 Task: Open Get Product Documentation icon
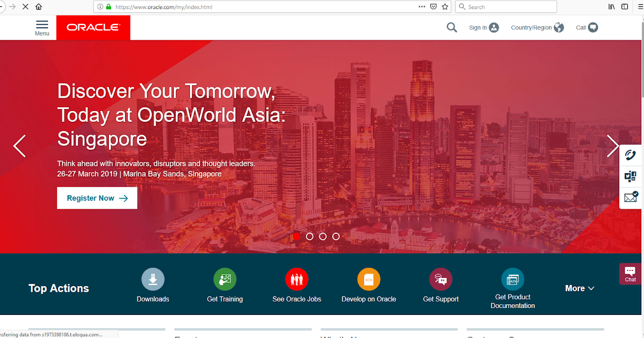pyautogui.click(x=513, y=279)
